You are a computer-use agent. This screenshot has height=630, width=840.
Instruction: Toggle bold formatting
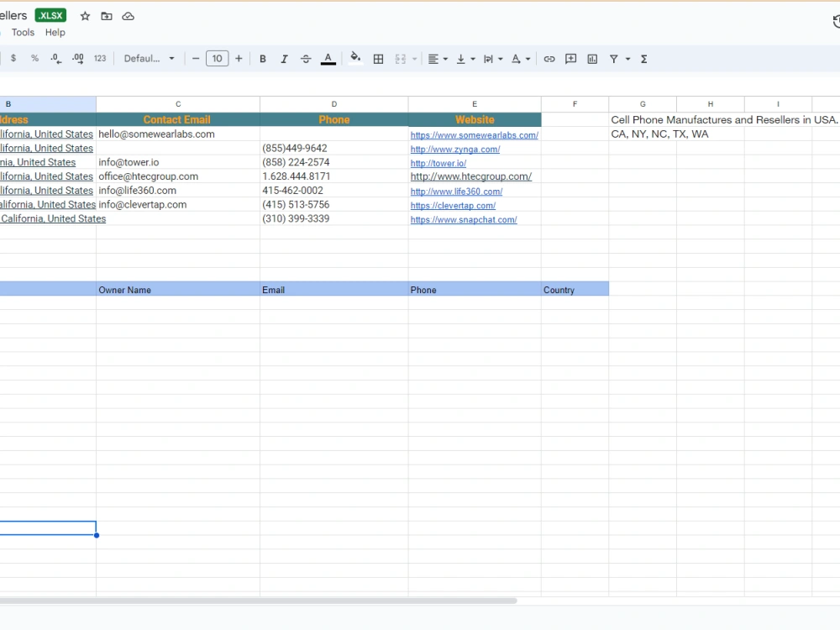pos(263,59)
